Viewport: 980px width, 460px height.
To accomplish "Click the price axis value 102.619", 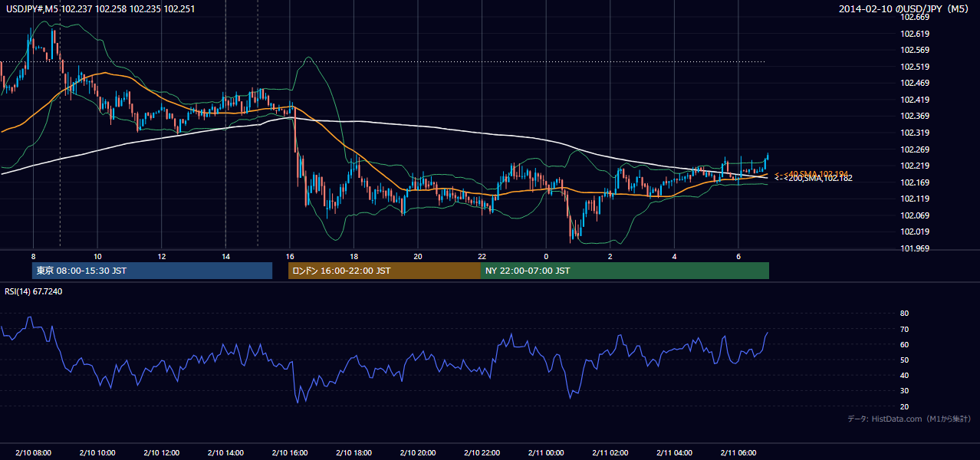I will (x=915, y=34).
